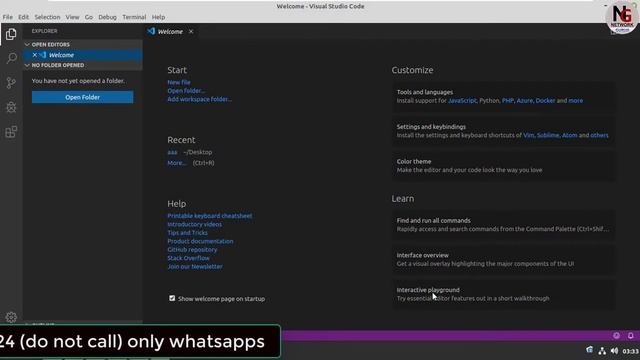Click Atom link in Settings and keybindings
The width and height of the screenshot is (640, 360).
tap(569, 135)
